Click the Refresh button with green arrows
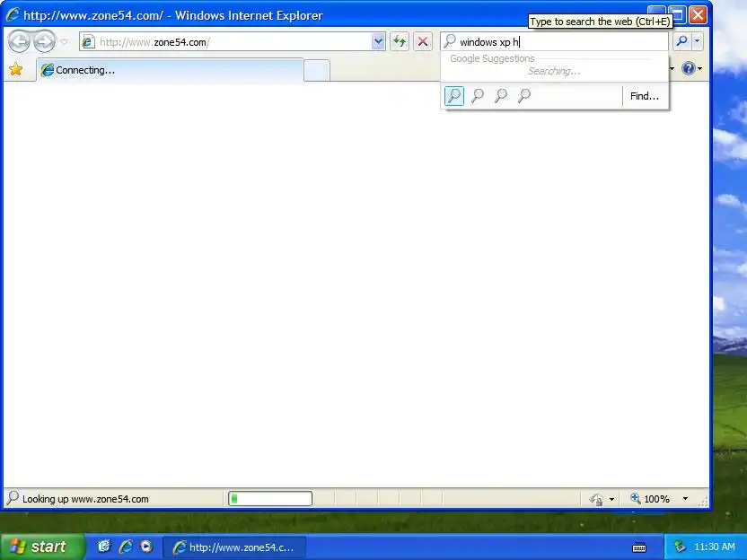 coord(400,42)
